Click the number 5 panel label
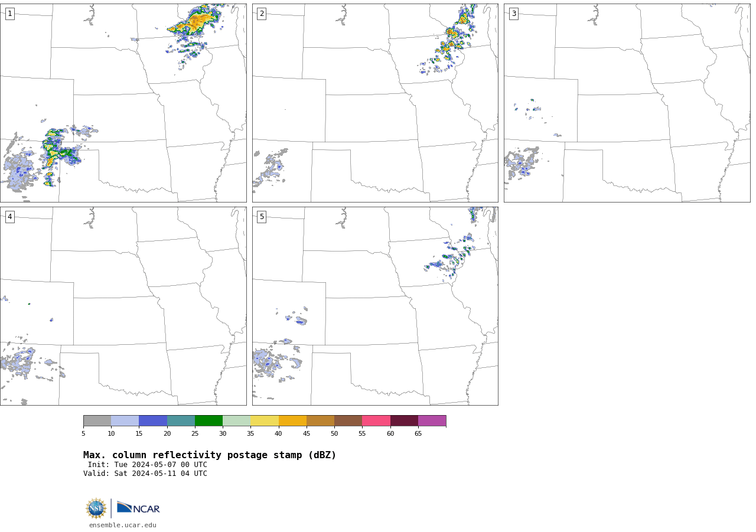This screenshot has height=532, width=756. 262,217
